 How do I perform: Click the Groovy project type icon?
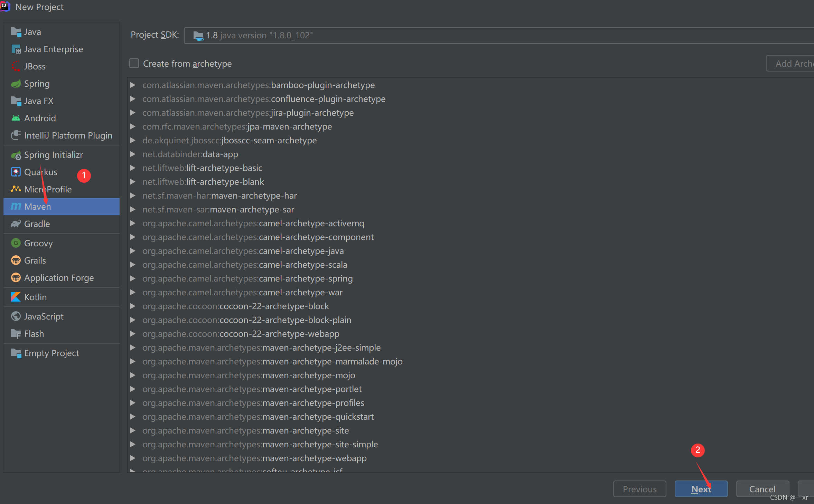click(16, 243)
